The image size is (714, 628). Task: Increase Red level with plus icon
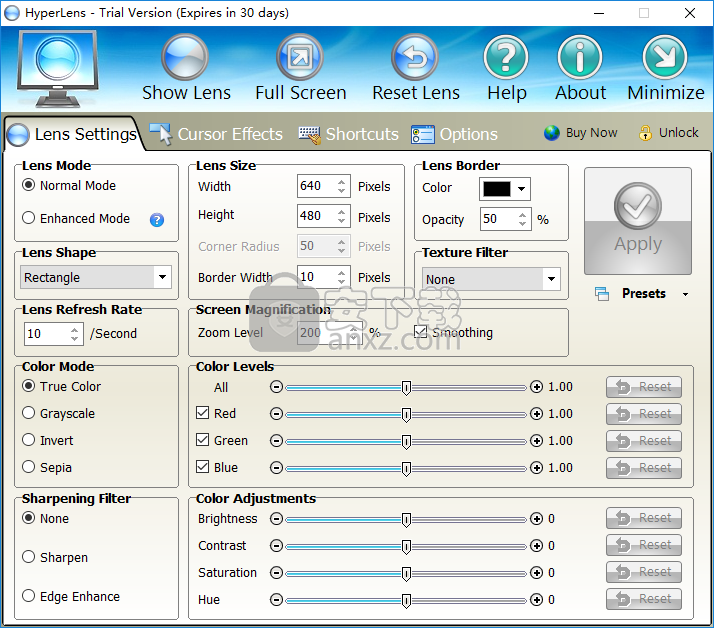(536, 414)
